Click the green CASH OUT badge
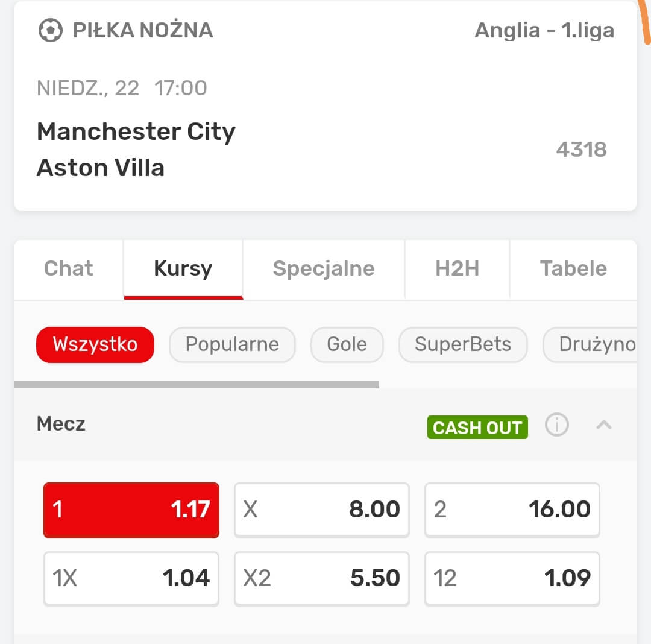Viewport: 651px width, 644px height. click(x=477, y=428)
